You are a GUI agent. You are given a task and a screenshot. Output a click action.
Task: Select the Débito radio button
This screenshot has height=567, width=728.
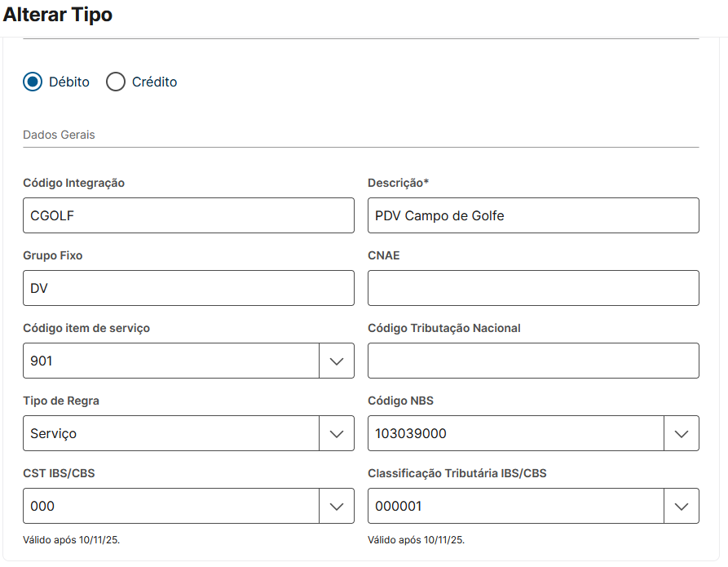pyautogui.click(x=33, y=82)
